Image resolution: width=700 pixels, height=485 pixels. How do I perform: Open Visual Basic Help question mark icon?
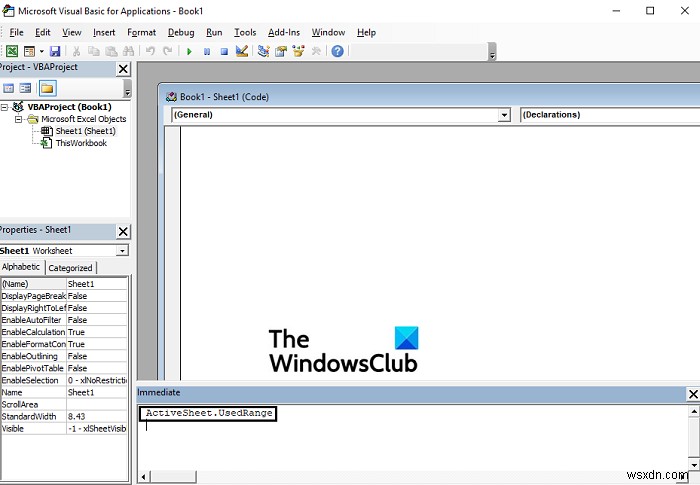(338, 51)
